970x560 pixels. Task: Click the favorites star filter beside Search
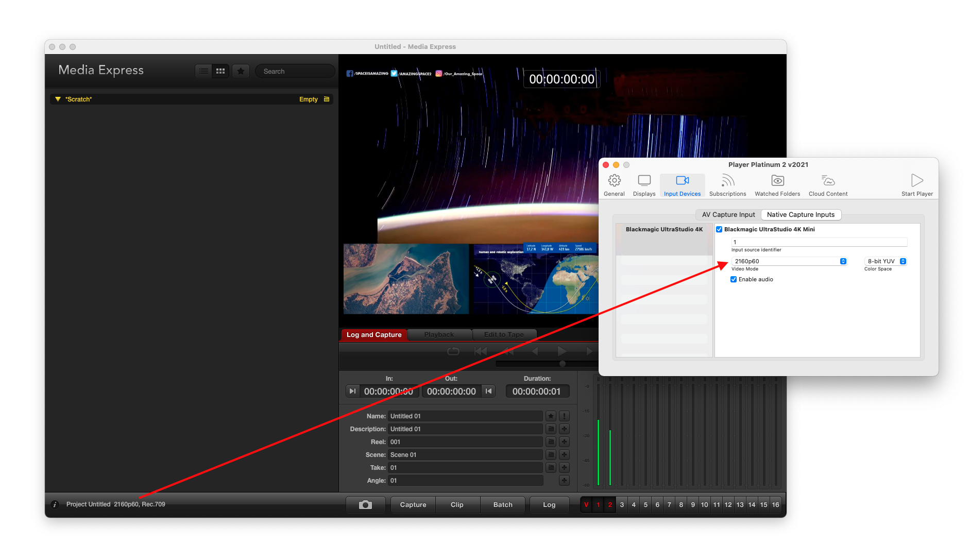pos(241,71)
